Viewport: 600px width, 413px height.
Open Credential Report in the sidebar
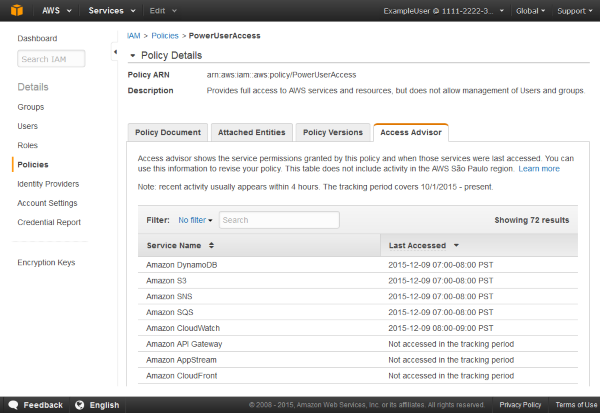click(x=49, y=222)
